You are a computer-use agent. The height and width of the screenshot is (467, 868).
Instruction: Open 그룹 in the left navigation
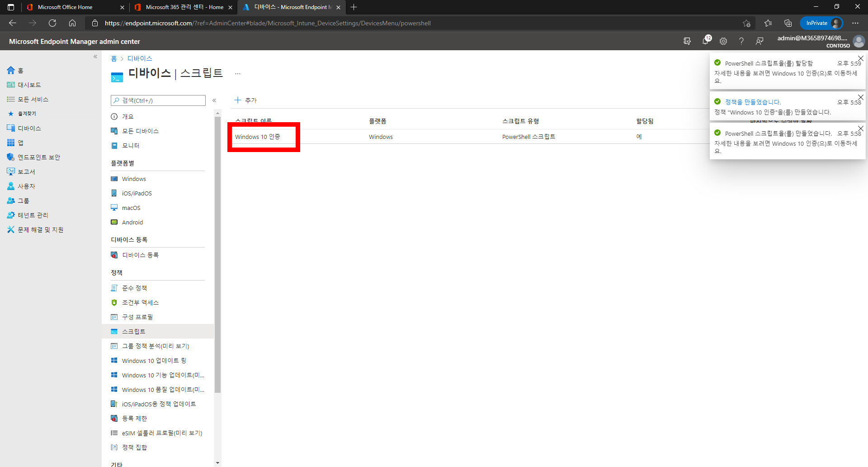tap(18, 201)
